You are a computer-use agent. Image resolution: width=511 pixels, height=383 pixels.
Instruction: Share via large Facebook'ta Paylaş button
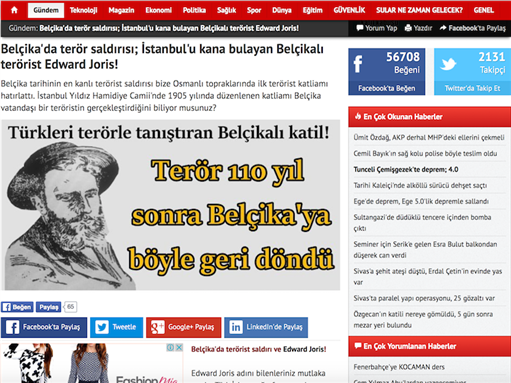[44, 327]
